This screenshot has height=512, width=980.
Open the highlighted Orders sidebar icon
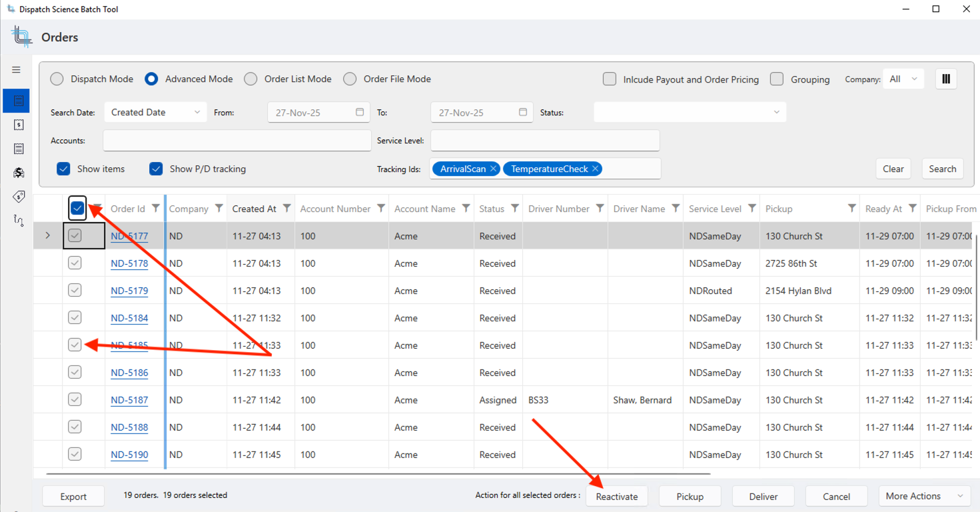click(17, 101)
